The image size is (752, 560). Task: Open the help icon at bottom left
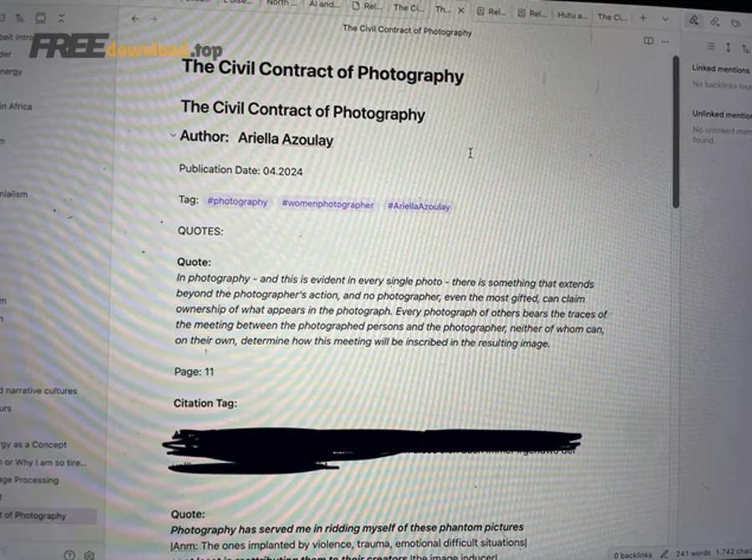(69, 554)
